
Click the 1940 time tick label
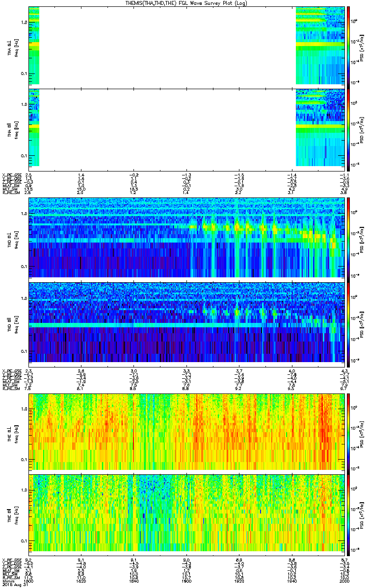pos(291,581)
